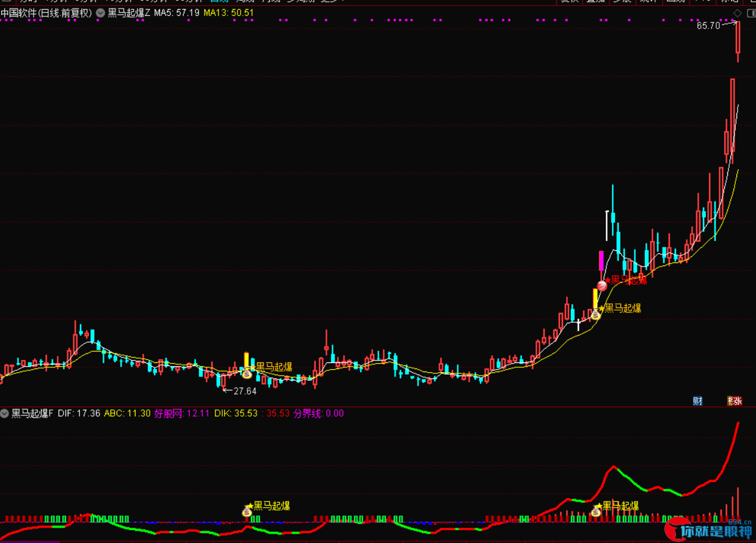Click the left money-bag icon in indicator panel
The width and height of the screenshot is (756, 543).
coord(247,511)
